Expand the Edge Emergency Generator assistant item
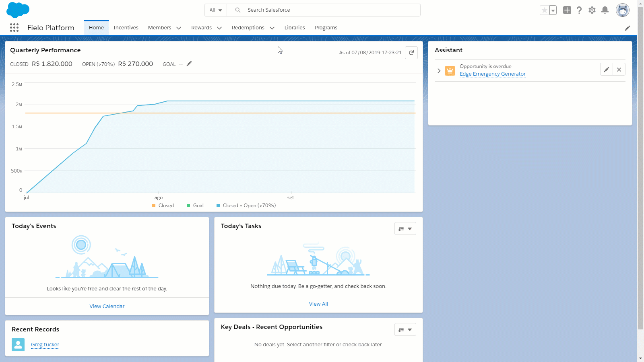Screen dimensions: 644x362 pos(439,71)
